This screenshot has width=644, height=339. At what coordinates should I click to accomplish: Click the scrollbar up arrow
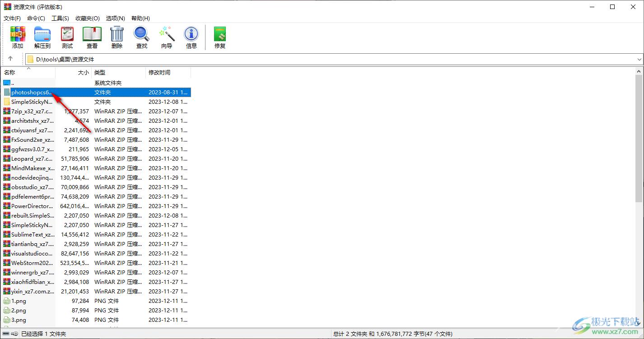pos(639,71)
